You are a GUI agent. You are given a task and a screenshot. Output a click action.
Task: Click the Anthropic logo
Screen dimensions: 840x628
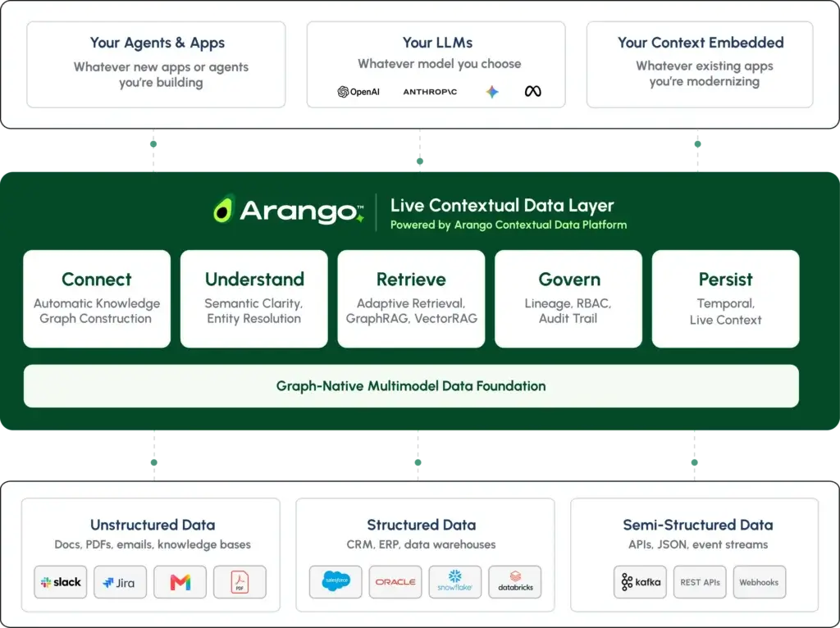(x=430, y=92)
